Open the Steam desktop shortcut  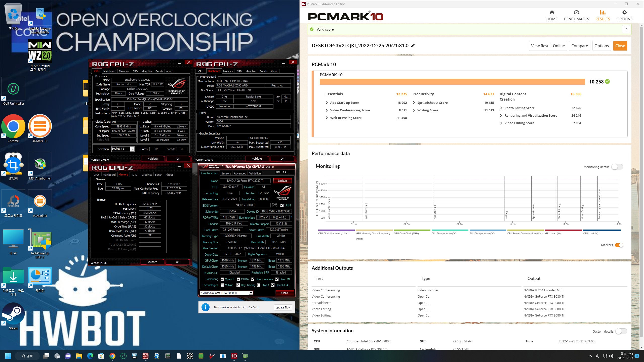click(x=13, y=316)
